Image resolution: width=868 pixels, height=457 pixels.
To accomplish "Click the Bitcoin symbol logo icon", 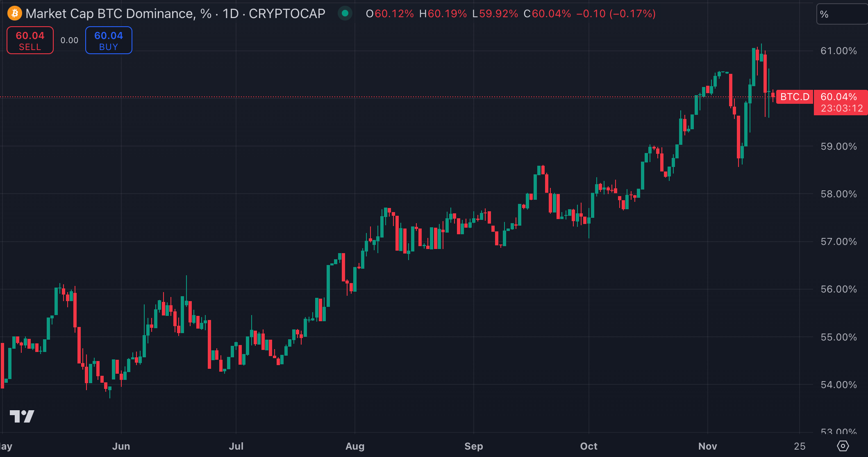I will 14,14.
